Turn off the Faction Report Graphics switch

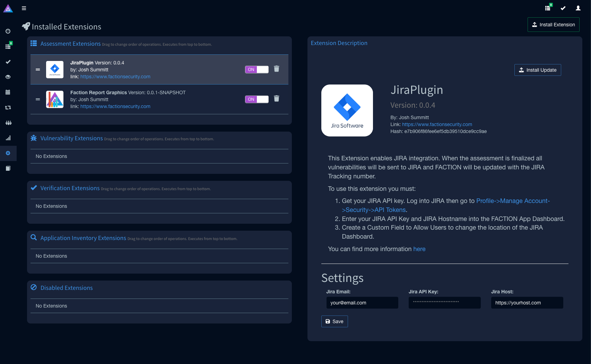pyautogui.click(x=257, y=99)
